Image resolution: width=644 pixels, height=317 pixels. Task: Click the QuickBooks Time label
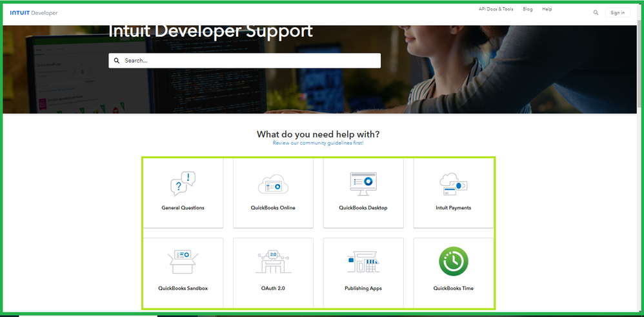click(454, 289)
